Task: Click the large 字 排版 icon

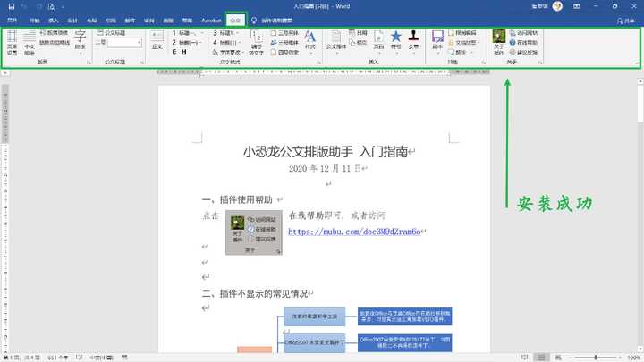Action: pyautogui.click(x=80, y=40)
